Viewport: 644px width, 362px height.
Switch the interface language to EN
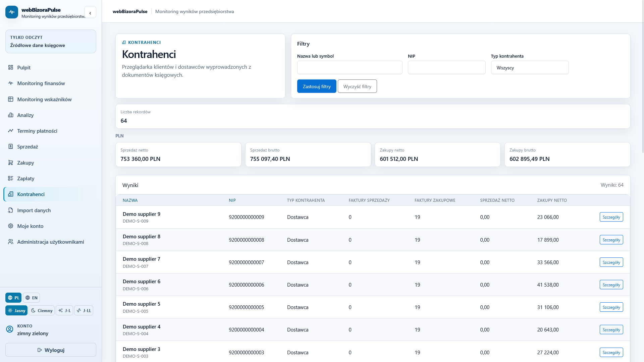click(31, 298)
